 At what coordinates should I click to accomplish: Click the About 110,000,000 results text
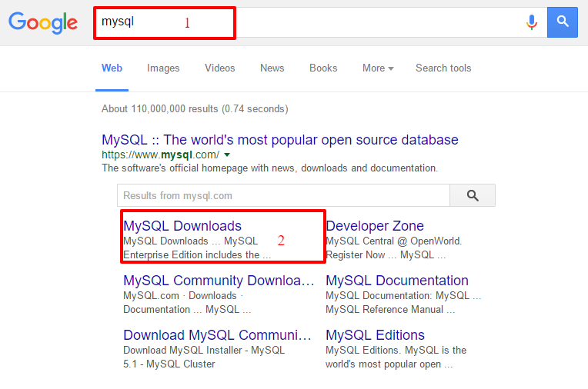(195, 109)
